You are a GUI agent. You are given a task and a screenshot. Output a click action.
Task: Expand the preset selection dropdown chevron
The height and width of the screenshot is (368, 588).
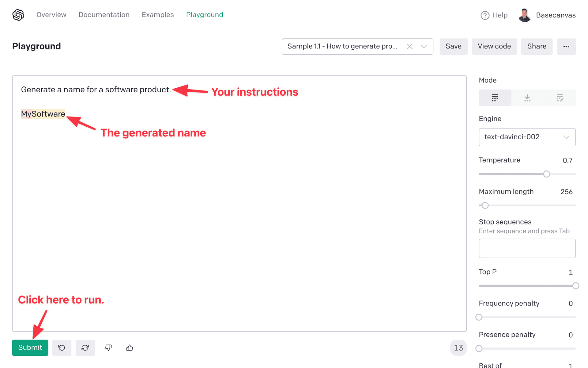click(424, 46)
